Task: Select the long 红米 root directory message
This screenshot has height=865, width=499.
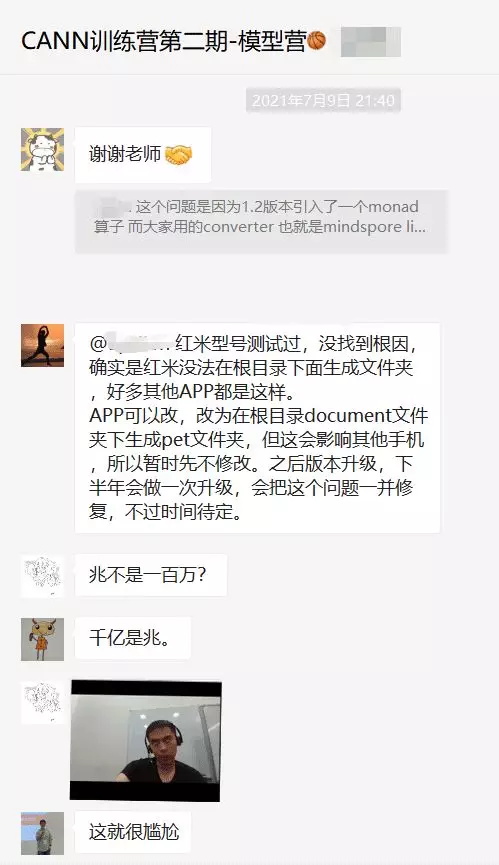Action: (x=257, y=428)
